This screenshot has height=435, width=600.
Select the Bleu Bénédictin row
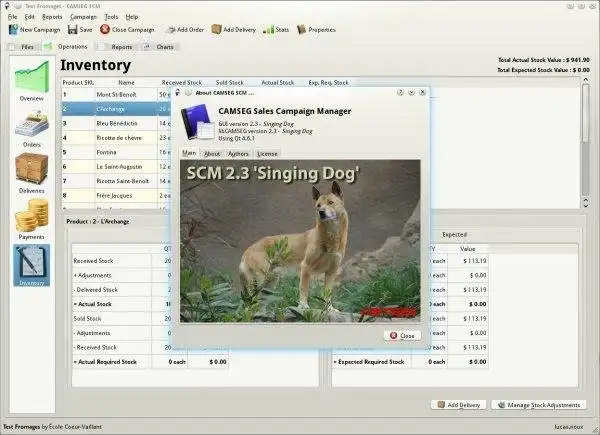coord(116,123)
